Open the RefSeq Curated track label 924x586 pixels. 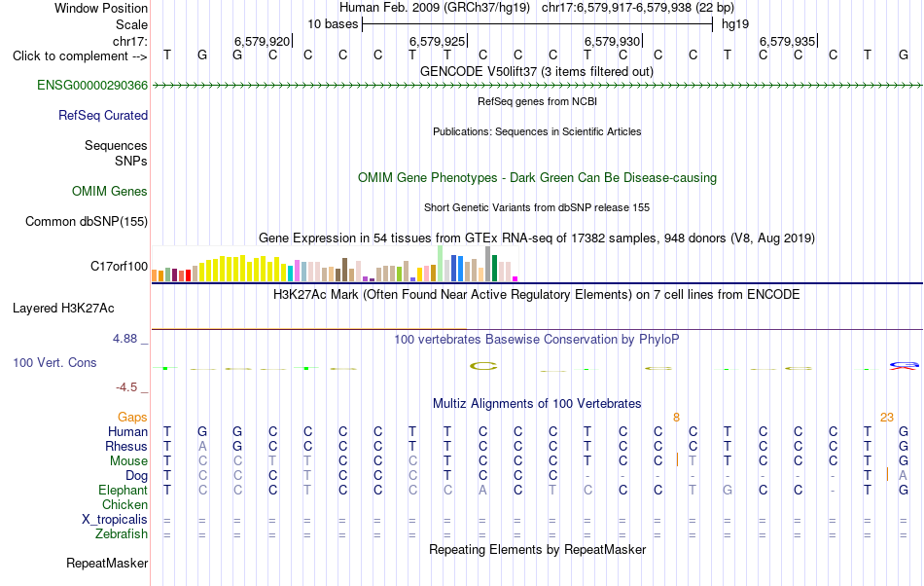tap(102, 116)
